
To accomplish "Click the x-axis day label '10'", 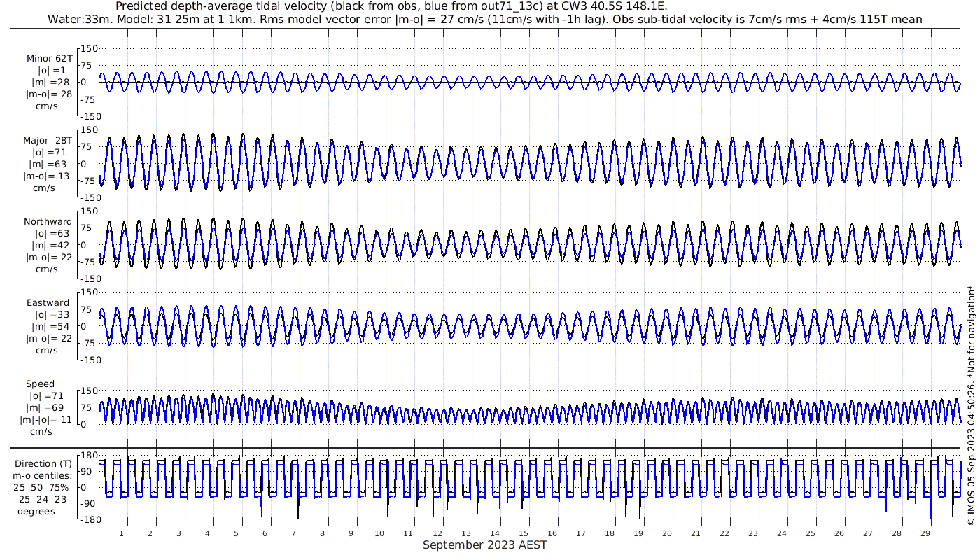I will pyautogui.click(x=379, y=533).
